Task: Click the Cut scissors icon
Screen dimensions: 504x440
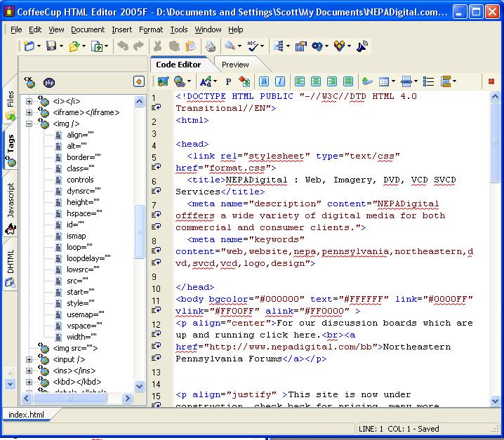Action: [157, 46]
